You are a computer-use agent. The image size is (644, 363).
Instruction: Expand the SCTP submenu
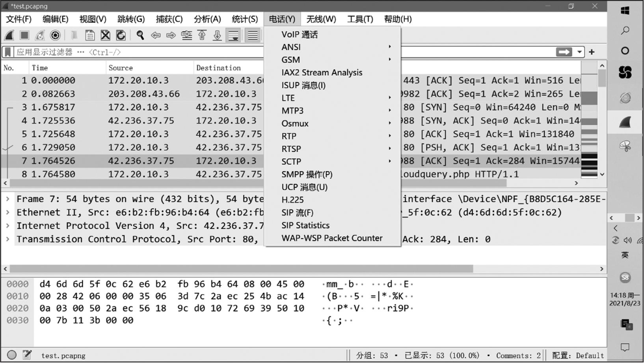[333, 161]
